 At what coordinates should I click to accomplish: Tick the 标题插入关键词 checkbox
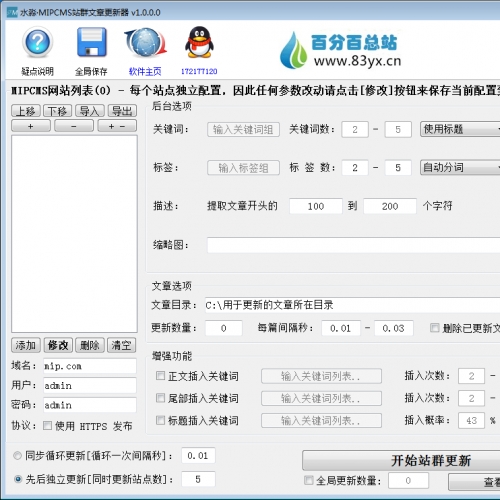160,420
